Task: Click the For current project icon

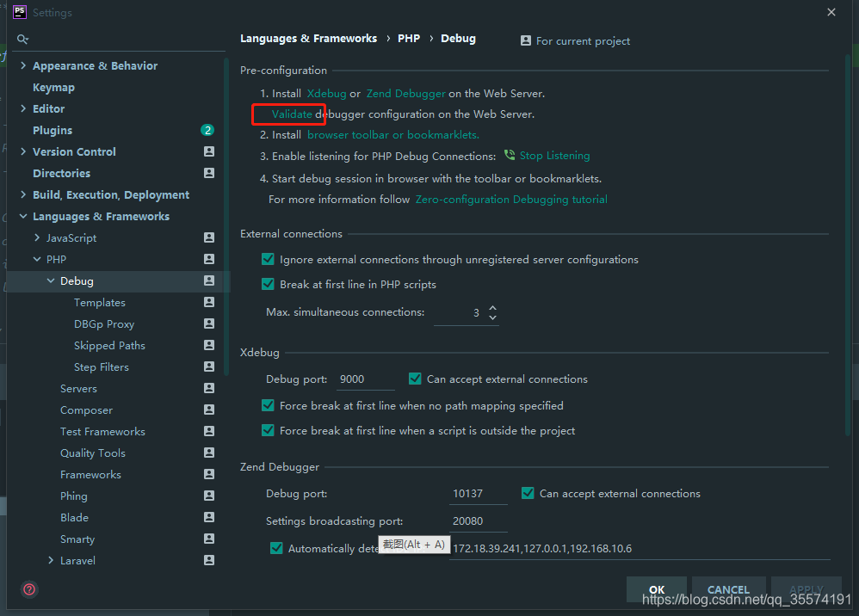Action: pyautogui.click(x=525, y=40)
